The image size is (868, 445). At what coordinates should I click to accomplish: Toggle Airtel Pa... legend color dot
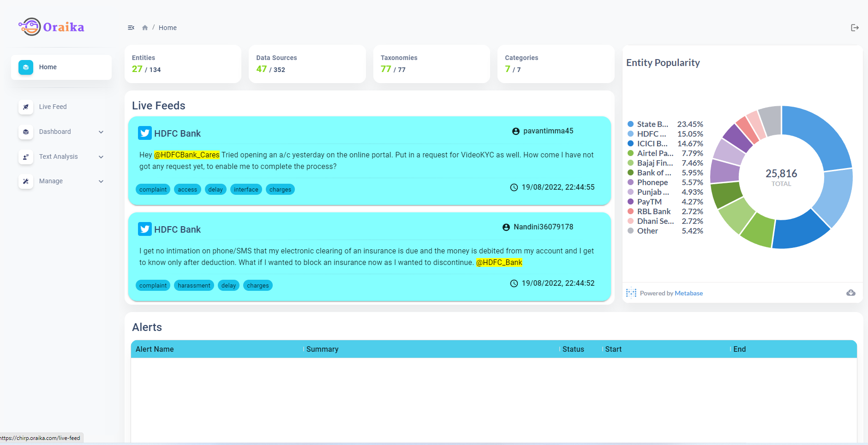click(630, 153)
